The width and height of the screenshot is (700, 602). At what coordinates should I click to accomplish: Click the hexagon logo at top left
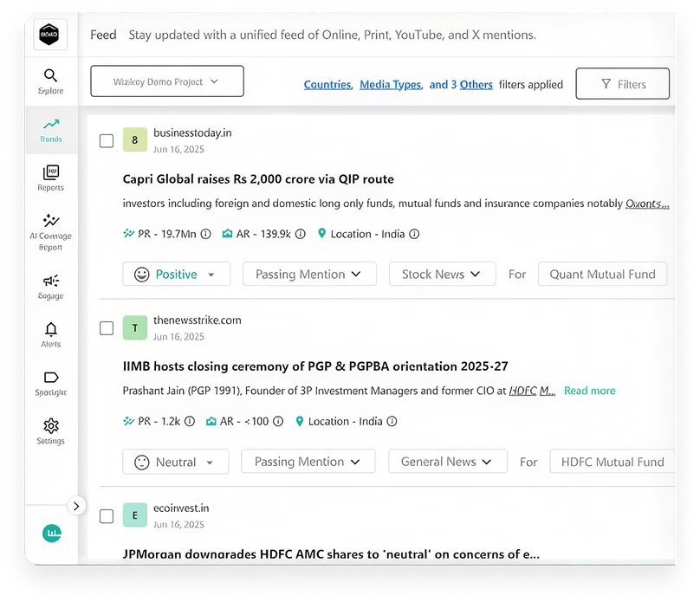(50, 35)
